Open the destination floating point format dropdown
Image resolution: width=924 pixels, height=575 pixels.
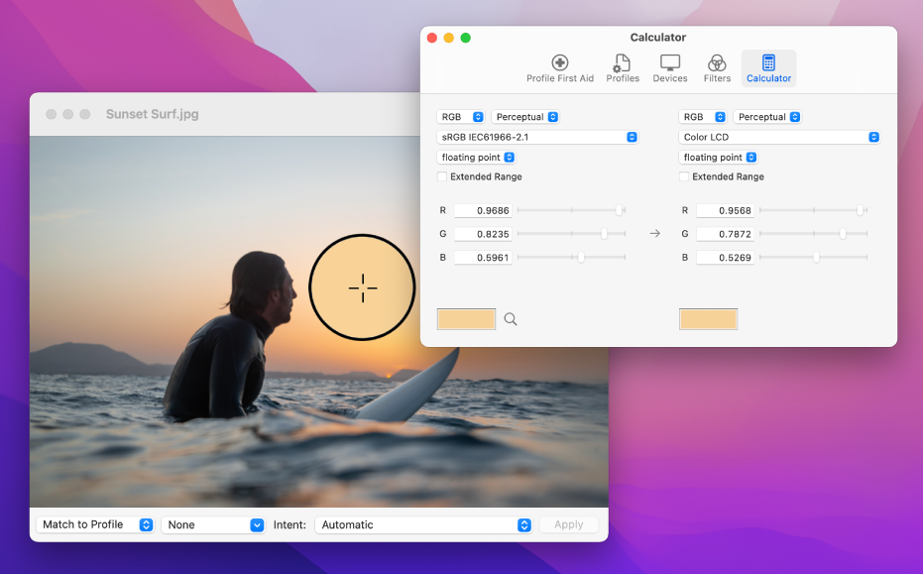(x=718, y=158)
